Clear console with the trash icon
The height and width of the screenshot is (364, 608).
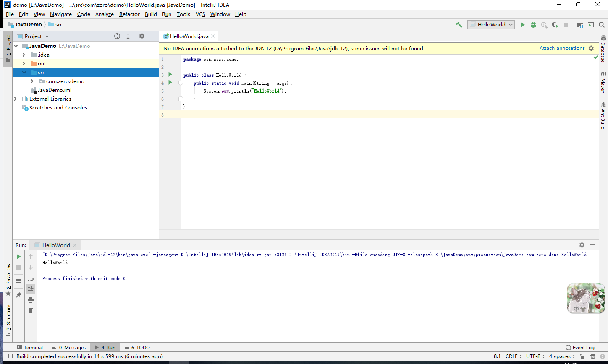(x=31, y=311)
